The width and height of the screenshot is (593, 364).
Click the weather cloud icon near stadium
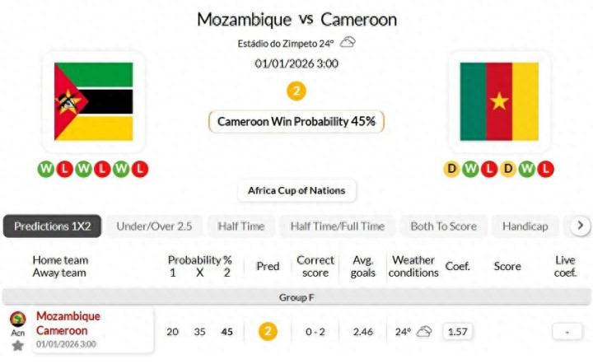[x=348, y=43]
